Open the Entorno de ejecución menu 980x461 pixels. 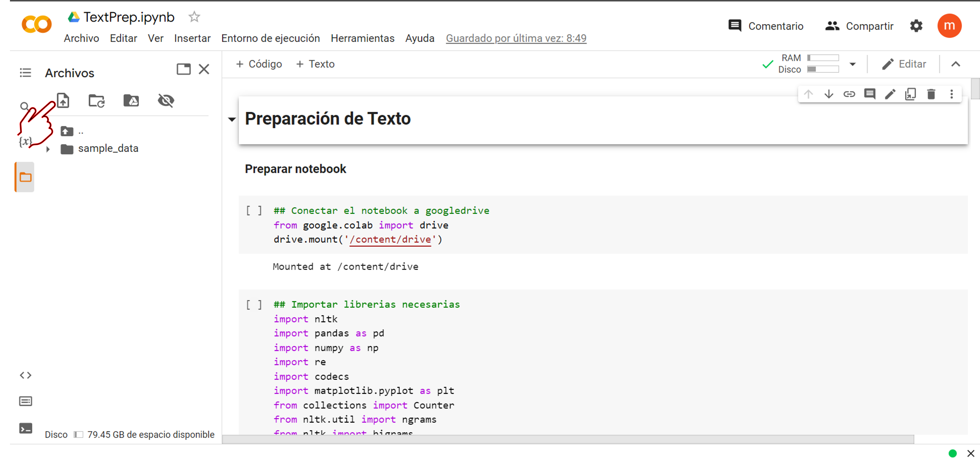click(x=270, y=38)
